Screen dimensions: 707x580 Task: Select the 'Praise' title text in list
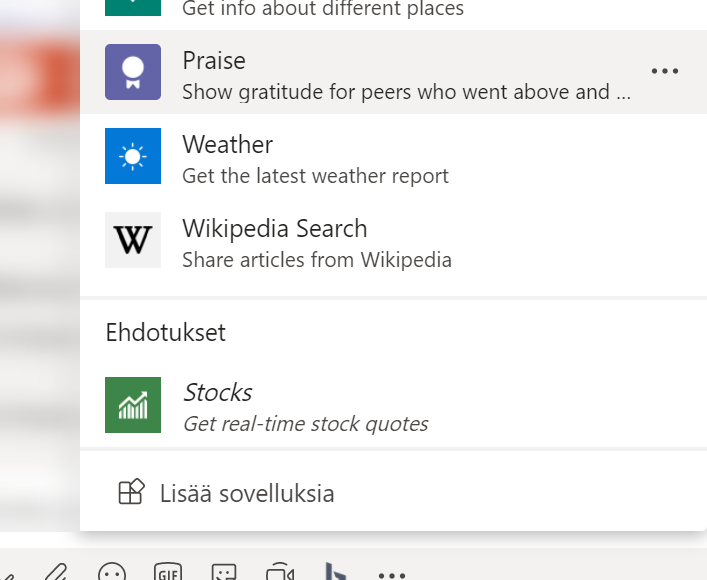click(x=214, y=61)
